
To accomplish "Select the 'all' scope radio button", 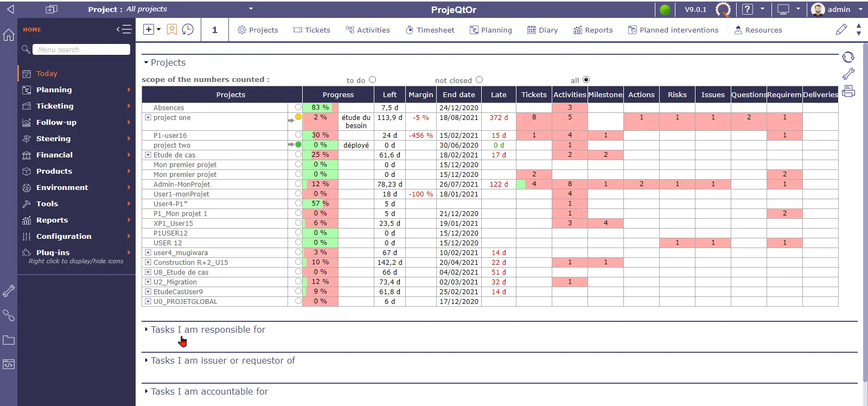I will [586, 80].
